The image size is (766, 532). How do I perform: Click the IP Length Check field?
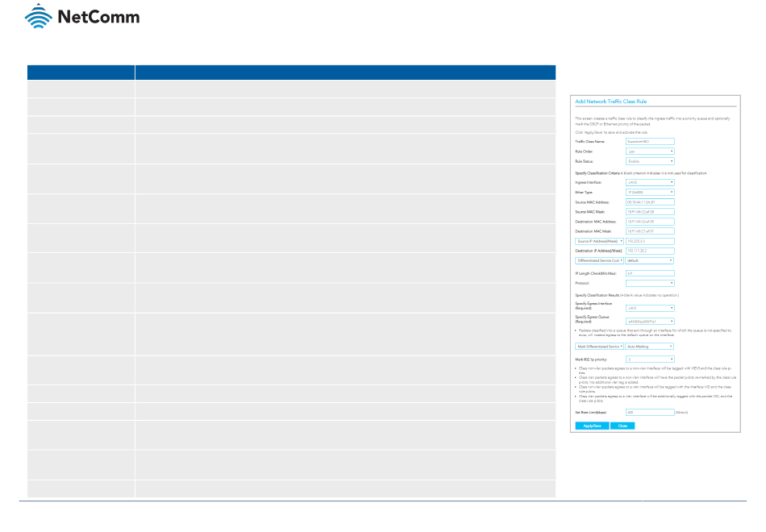649,273
